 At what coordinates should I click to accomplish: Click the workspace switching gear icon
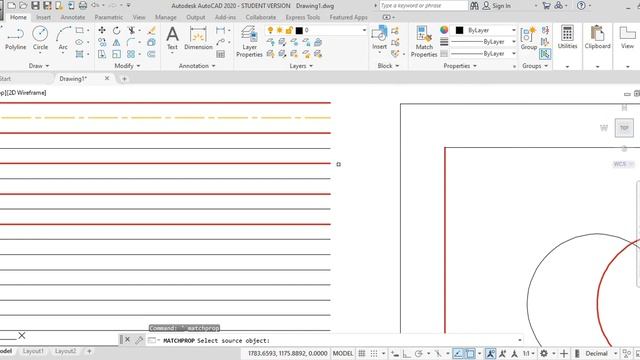tap(544, 353)
